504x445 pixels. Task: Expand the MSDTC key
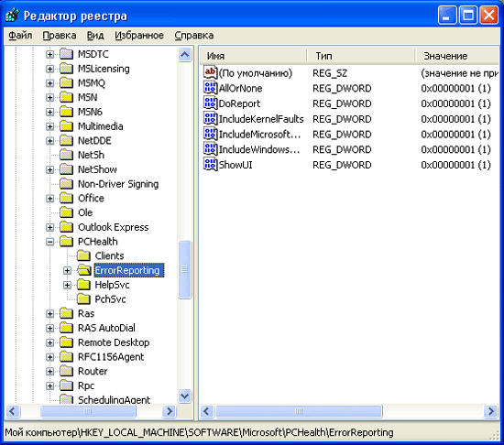pos(49,54)
